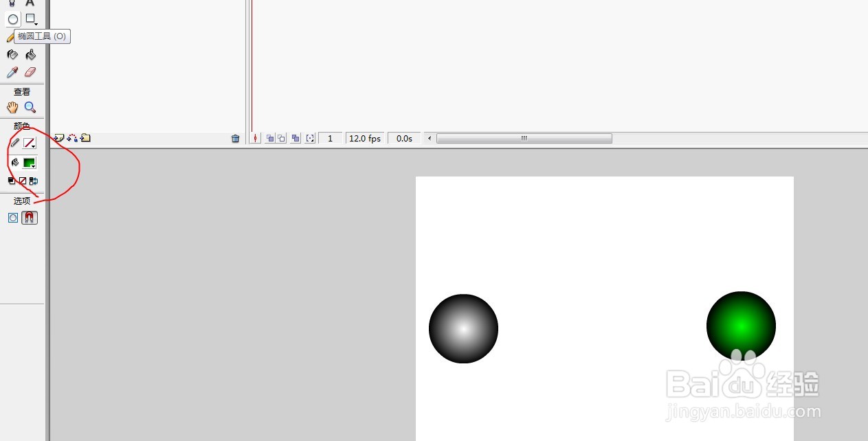Swap stroke and fill colors
868x441 pixels.
click(x=34, y=181)
